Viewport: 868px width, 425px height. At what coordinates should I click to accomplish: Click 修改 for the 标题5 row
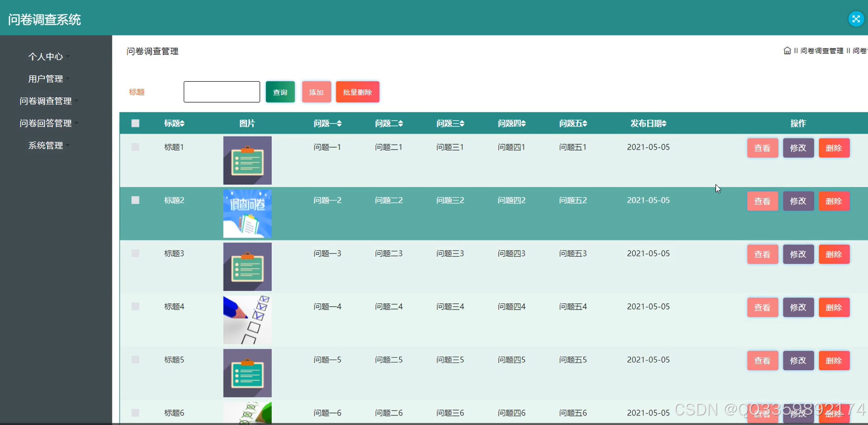pyautogui.click(x=798, y=361)
